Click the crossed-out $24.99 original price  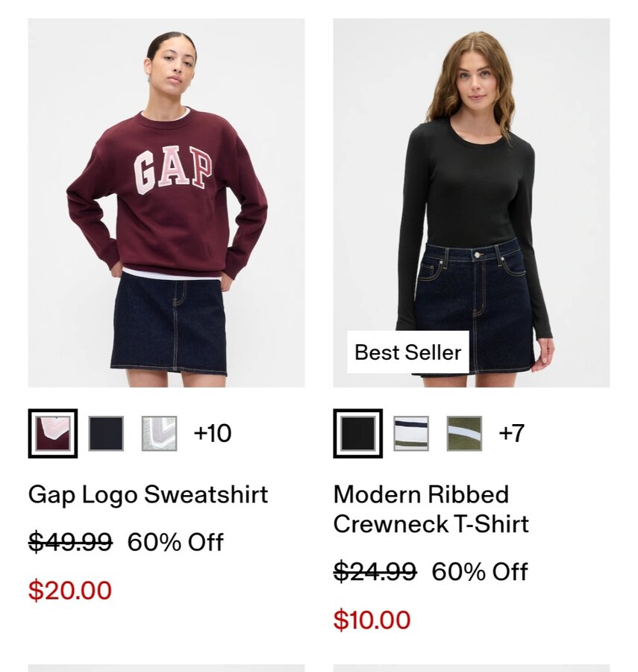point(375,571)
